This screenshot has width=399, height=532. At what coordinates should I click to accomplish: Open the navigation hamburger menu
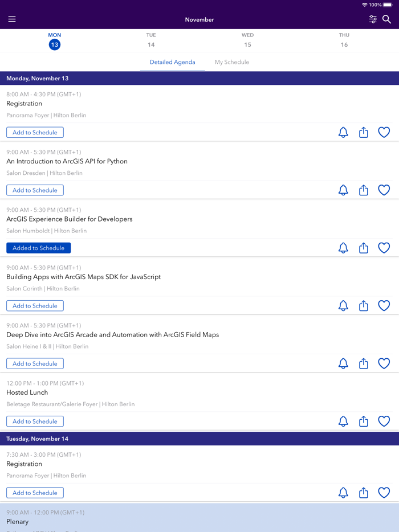(11, 19)
